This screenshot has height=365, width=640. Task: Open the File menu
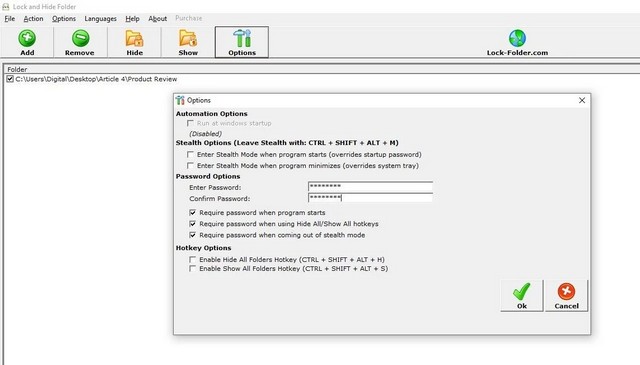tap(9, 19)
